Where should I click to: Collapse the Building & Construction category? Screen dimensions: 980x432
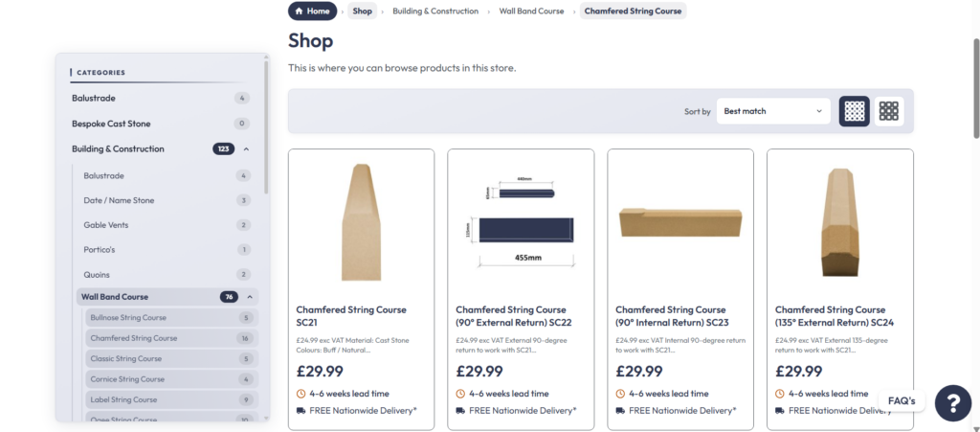click(x=246, y=148)
